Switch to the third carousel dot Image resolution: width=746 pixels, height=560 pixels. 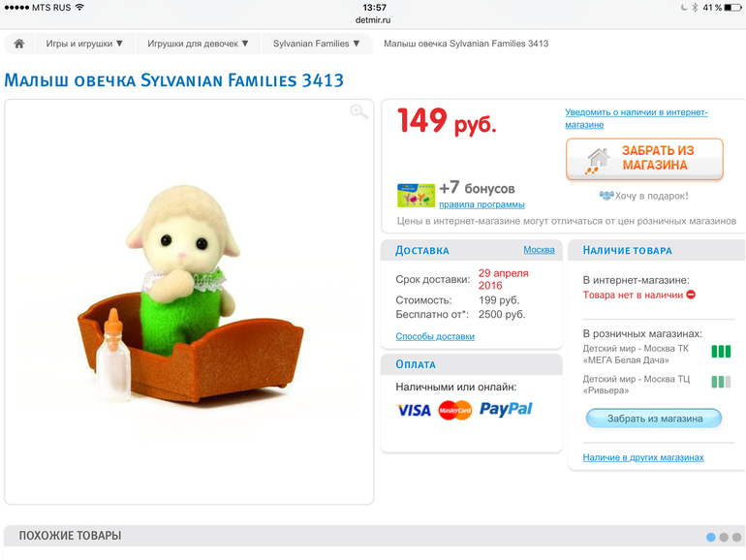click(x=736, y=537)
